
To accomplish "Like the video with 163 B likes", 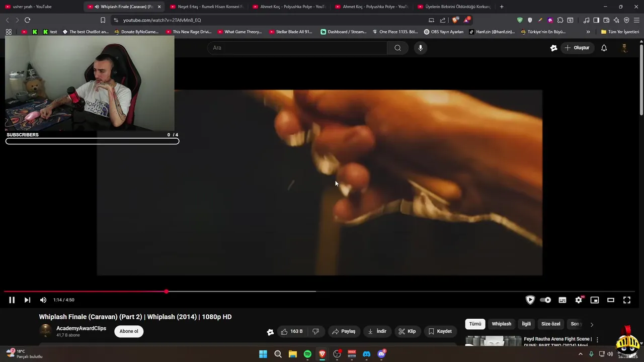I will (292, 331).
